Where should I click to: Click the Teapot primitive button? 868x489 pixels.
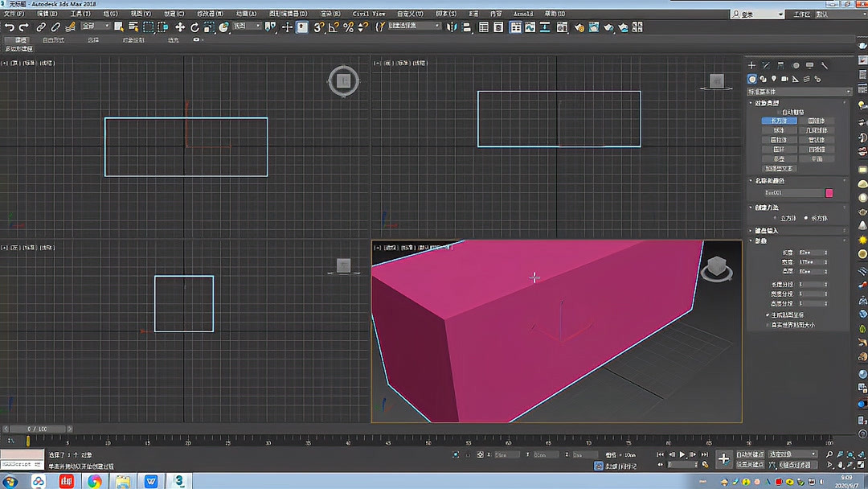point(778,158)
